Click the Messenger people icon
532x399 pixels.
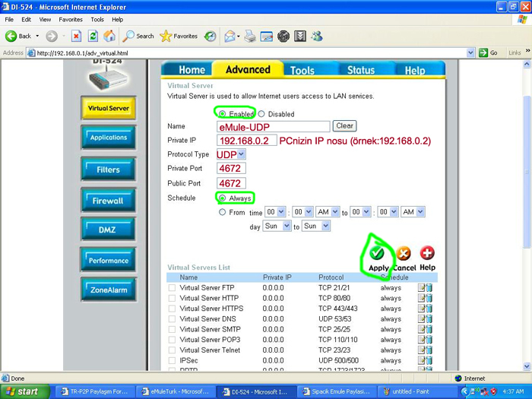317,36
